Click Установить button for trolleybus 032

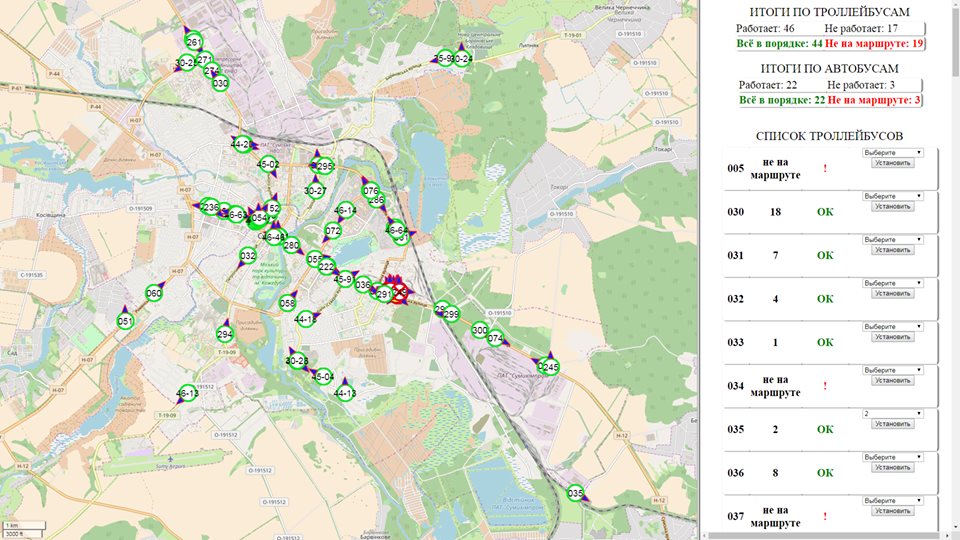click(x=893, y=293)
